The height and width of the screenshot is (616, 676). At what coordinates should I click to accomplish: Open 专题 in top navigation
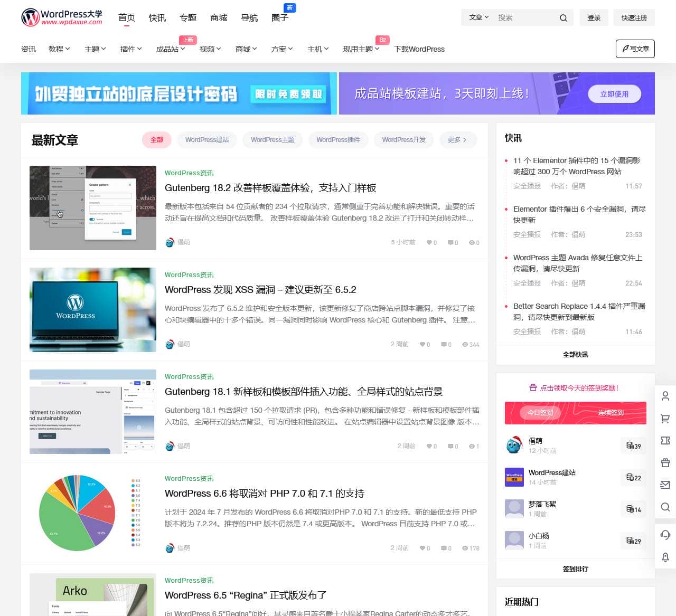[188, 18]
